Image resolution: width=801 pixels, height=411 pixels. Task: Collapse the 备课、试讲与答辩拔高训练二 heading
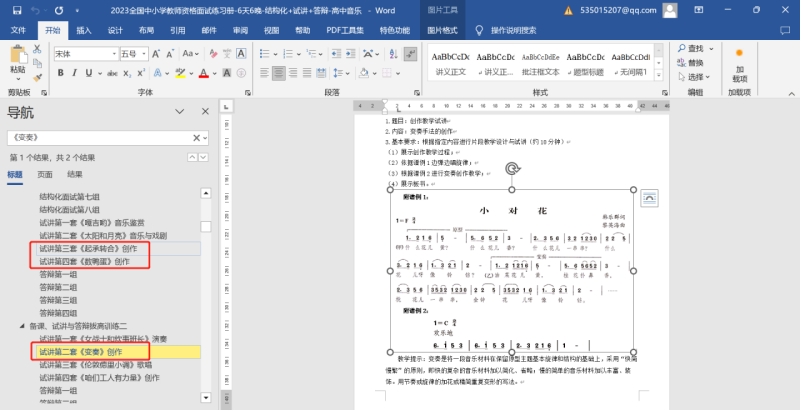[23, 326]
